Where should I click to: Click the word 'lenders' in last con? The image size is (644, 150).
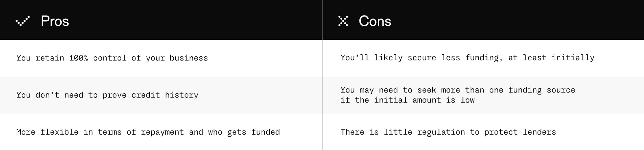tap(539, 132)
